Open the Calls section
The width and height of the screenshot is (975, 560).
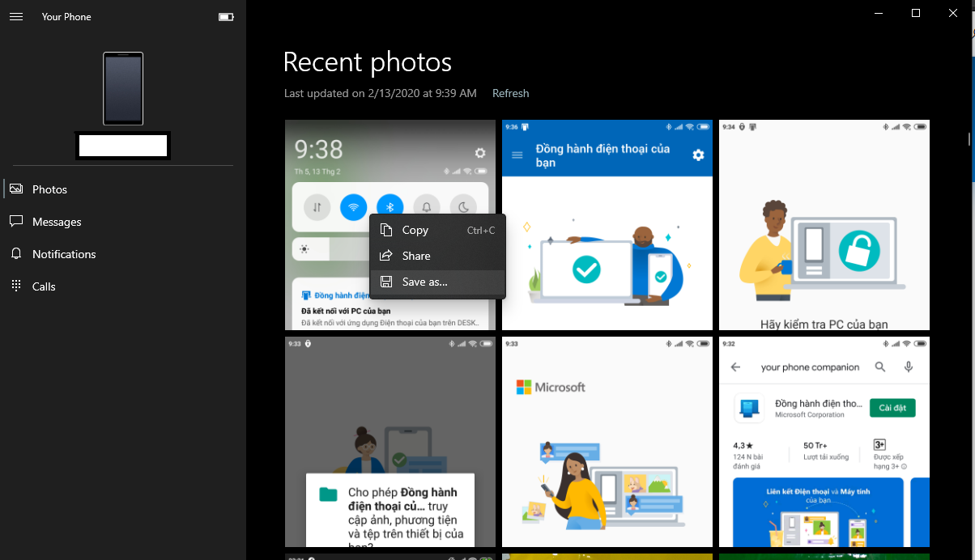point(123,286)
